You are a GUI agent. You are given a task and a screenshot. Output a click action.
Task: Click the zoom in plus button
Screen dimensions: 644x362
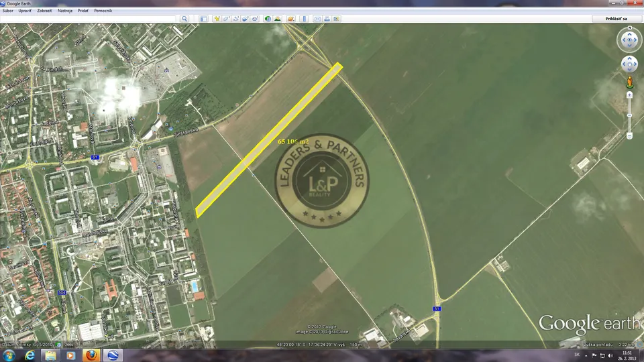point(630,95)
